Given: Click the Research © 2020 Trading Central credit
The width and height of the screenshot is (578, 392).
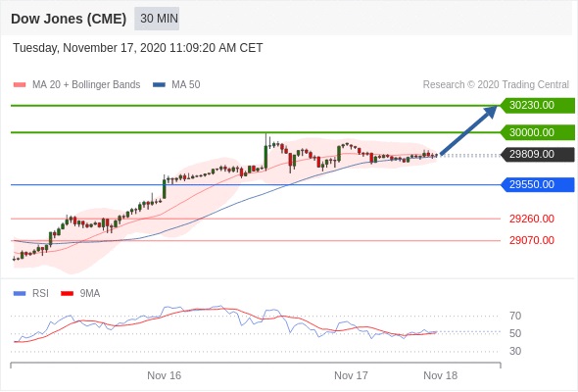Looking at the screenshot, I should 496,85.
